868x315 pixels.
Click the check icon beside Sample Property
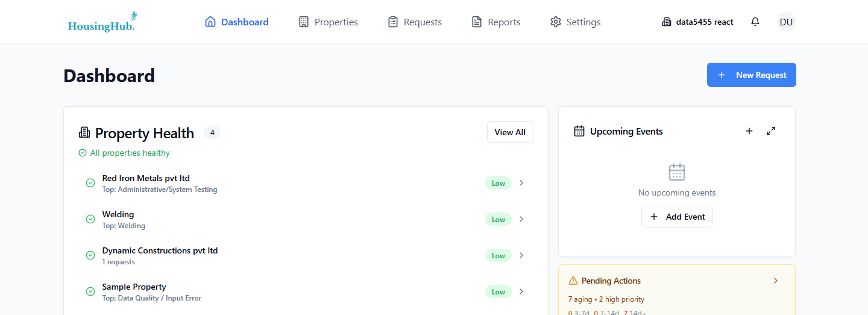tap(90, 291)
